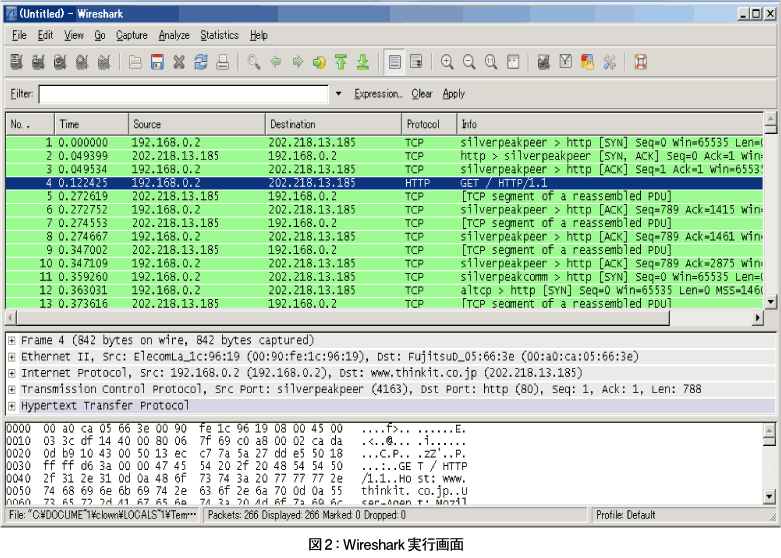The height and width of the screenshot is (558, 781).
Task: Focus the Filter input field
Action: (x=183, y=94)
